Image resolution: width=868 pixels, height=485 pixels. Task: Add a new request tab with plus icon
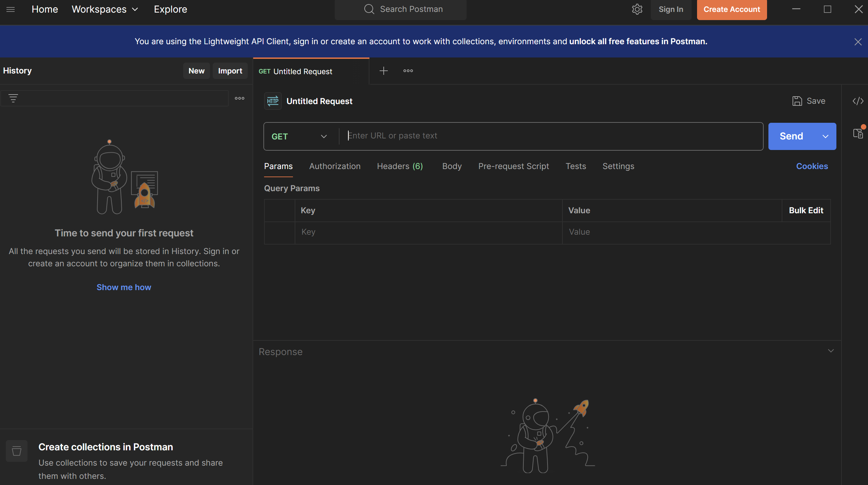click(x=383, y=71)
